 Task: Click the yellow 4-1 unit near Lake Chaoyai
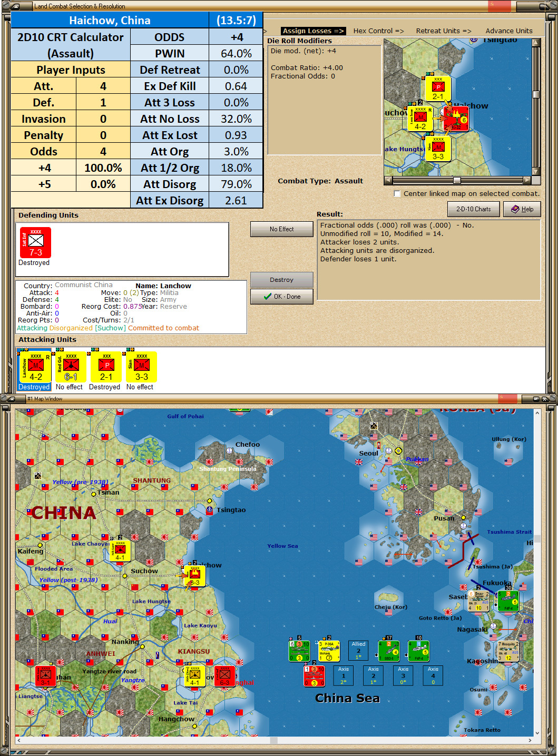click(x=120, y=551)
